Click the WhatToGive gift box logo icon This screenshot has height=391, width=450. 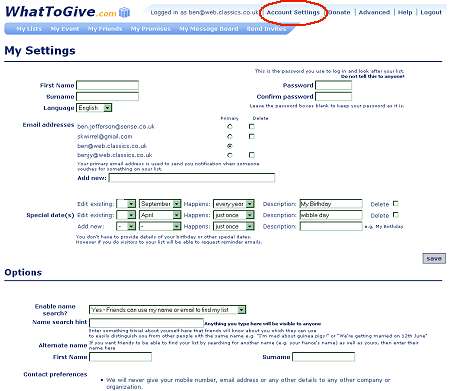tap(124, 12)
